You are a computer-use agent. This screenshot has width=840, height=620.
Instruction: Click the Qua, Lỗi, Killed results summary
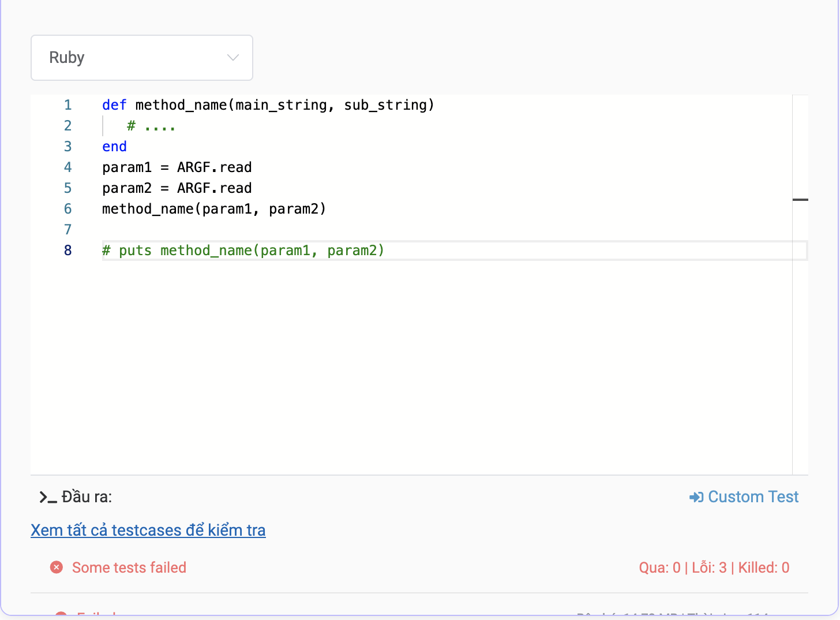point(714,567)
